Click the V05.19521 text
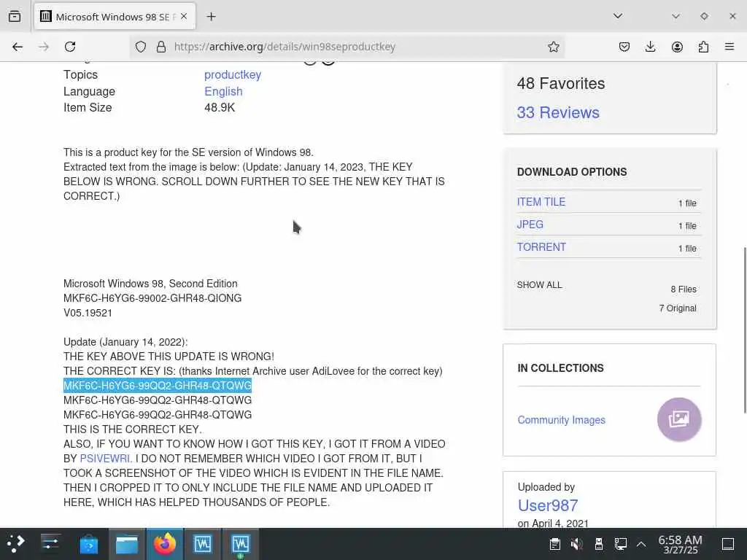The height and width of the screenshot is (560, 747). pos(88,313)
